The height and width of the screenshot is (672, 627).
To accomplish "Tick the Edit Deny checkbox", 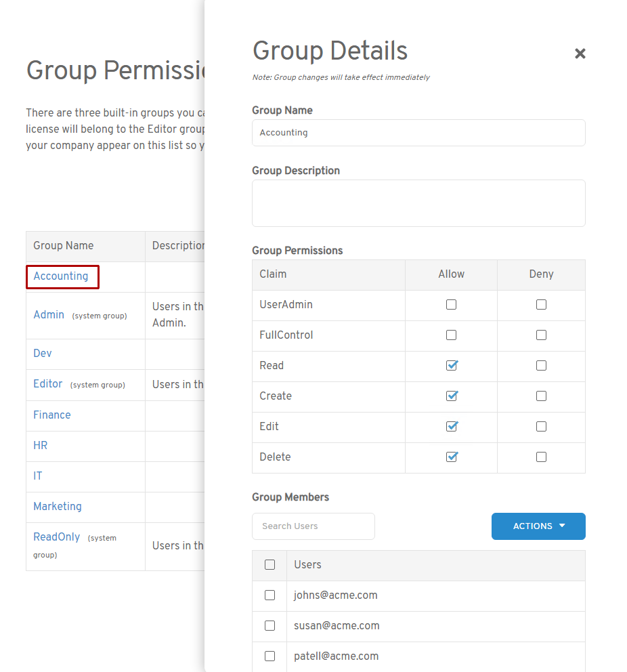I will click(x=541, y=427).
